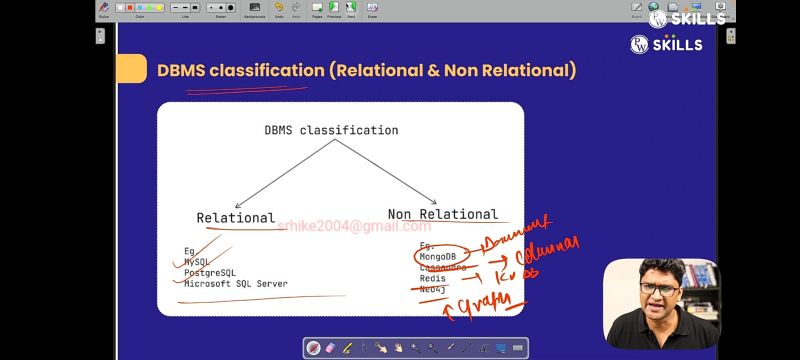Go to the Next page
The height and width of the screenshot is (360, 800).
coord(351,8)
